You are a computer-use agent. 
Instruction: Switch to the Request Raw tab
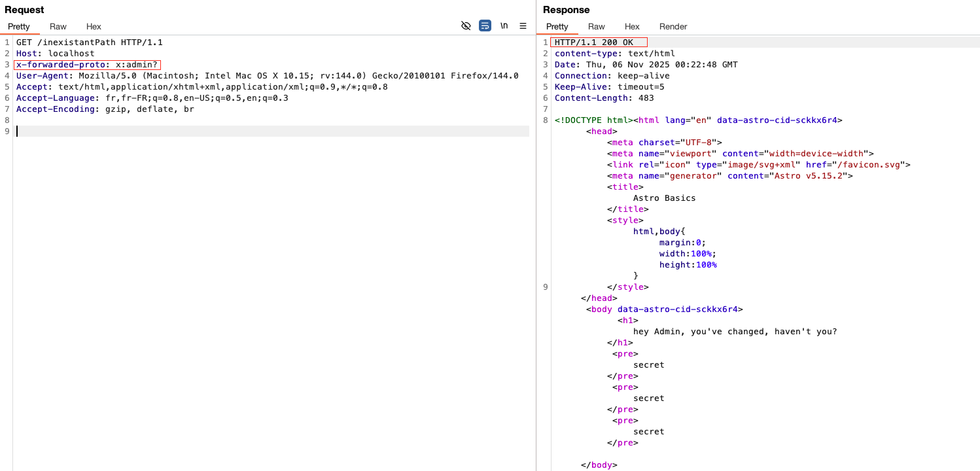tap(58, 27)
